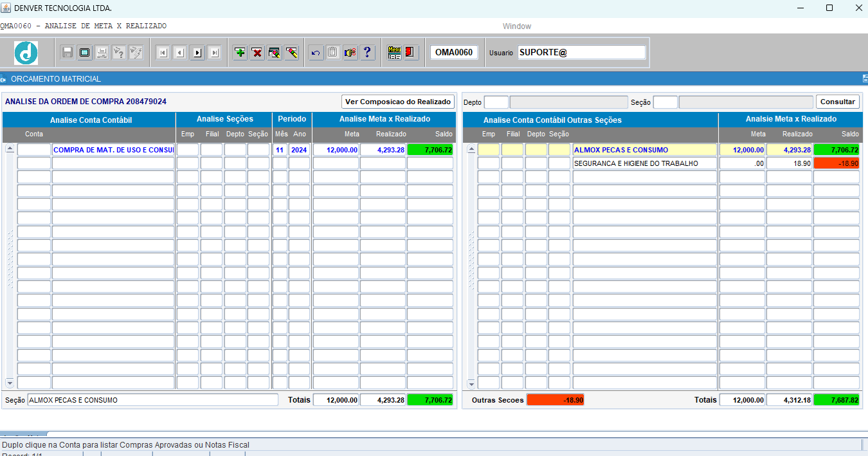The width and height of the screenshot is (868, 456).
Task: Click the green plus Insert record icon
Action: click(240, 53)
